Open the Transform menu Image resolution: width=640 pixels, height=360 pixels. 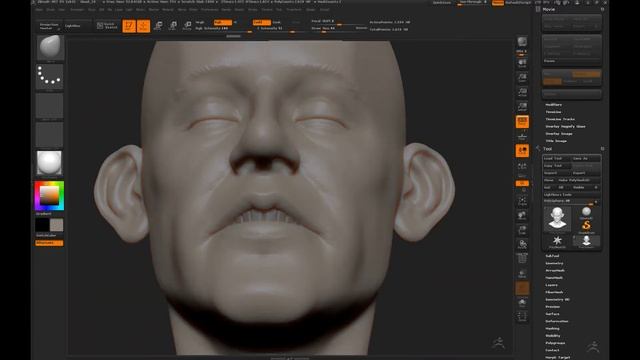[293, 9]
